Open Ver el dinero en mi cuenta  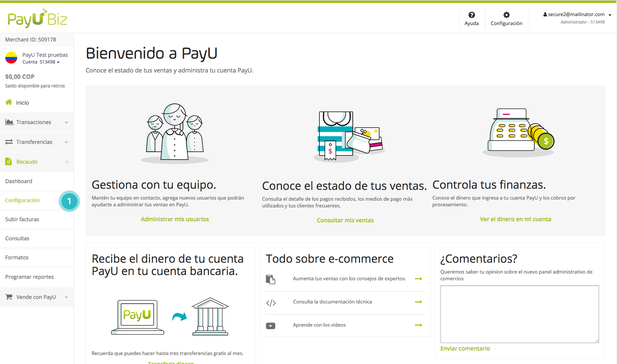pyautogui.click(x=516, y=219)
